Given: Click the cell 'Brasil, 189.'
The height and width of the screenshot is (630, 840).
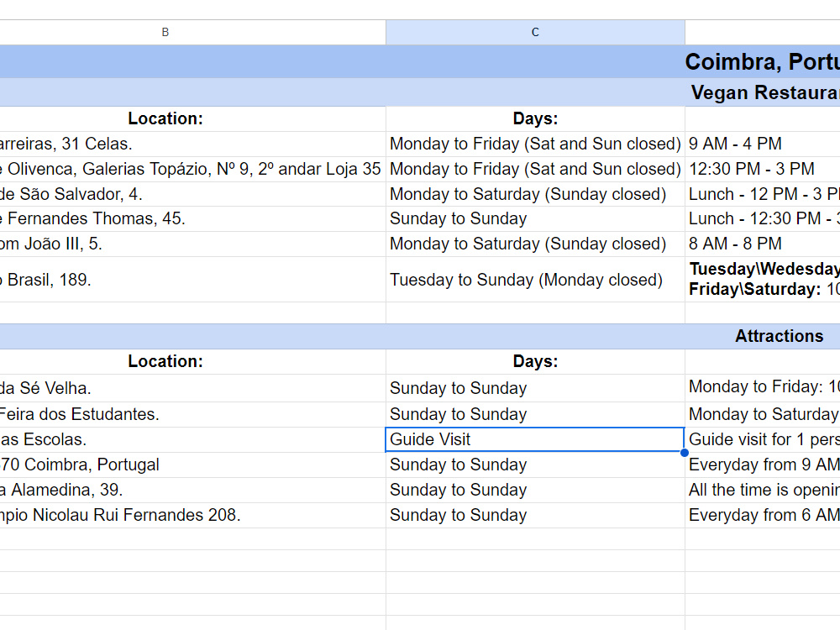Looking at the screenshot, I should pos(192,279).
